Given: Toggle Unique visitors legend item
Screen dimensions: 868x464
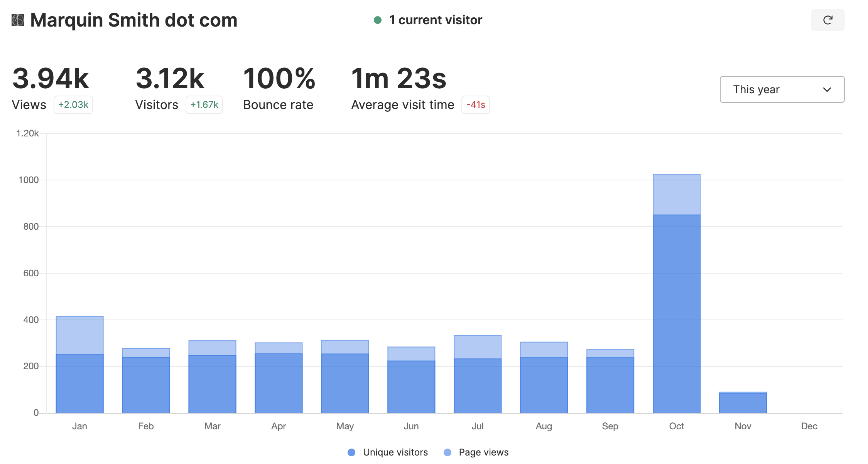Looking at the screenshot, I should click(395, 452).
